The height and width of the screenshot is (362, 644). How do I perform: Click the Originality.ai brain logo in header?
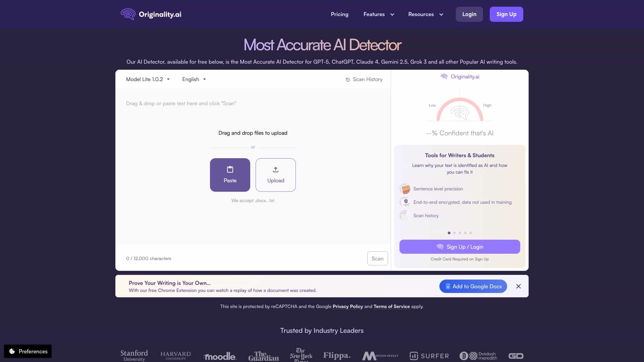(128, 14)
